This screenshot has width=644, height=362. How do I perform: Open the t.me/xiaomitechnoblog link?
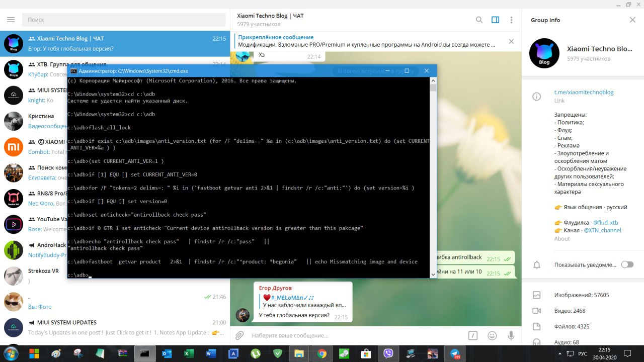pos(584,92)
